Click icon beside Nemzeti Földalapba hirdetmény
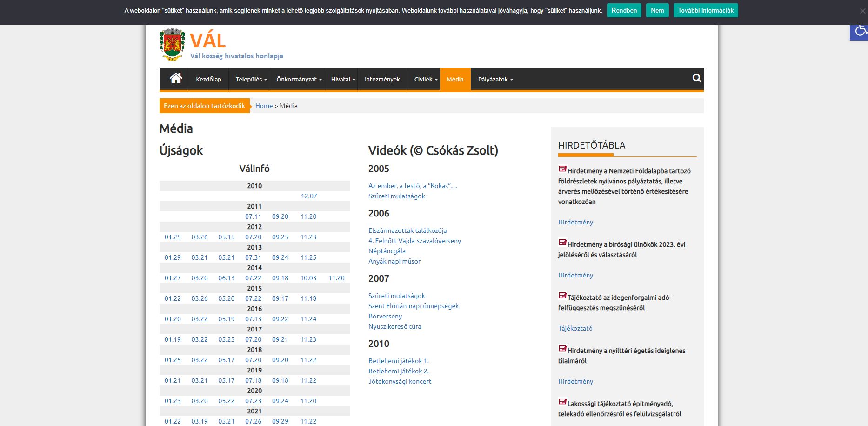Image resolution: width=868 pixels, height=426 pixels. click(x=562, y=169)
